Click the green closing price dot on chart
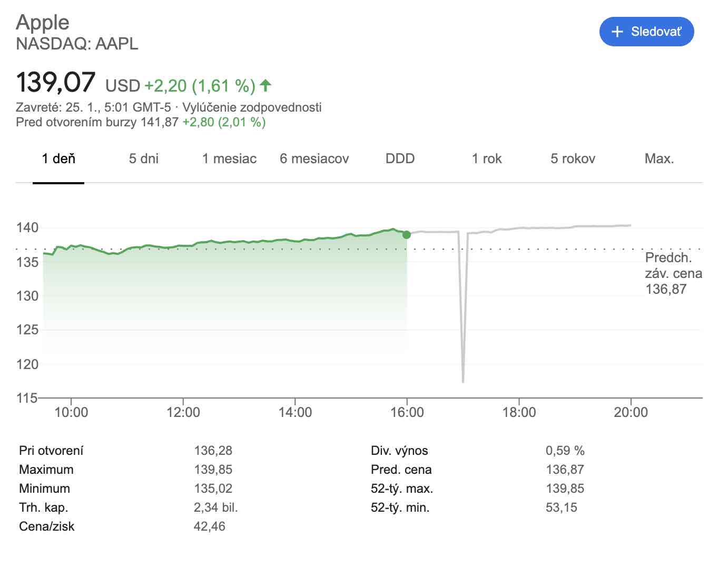Screen dimensions: 728x577 point(406,234)
